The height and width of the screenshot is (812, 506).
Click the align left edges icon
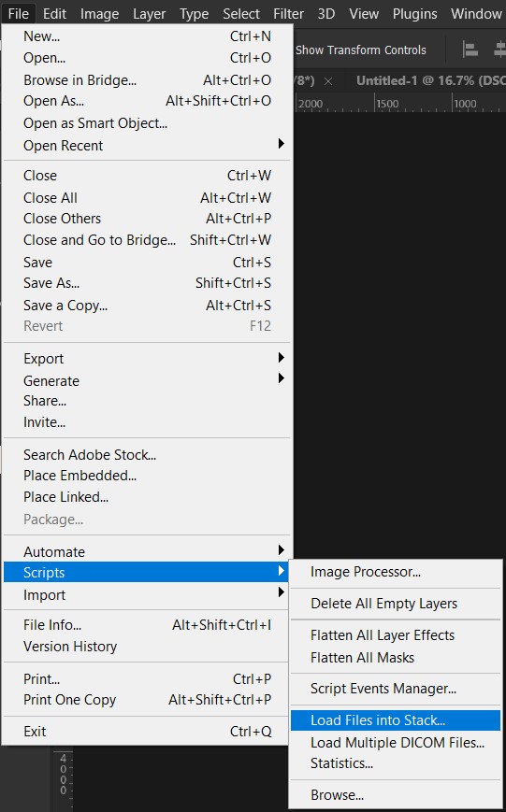point(470,50)
